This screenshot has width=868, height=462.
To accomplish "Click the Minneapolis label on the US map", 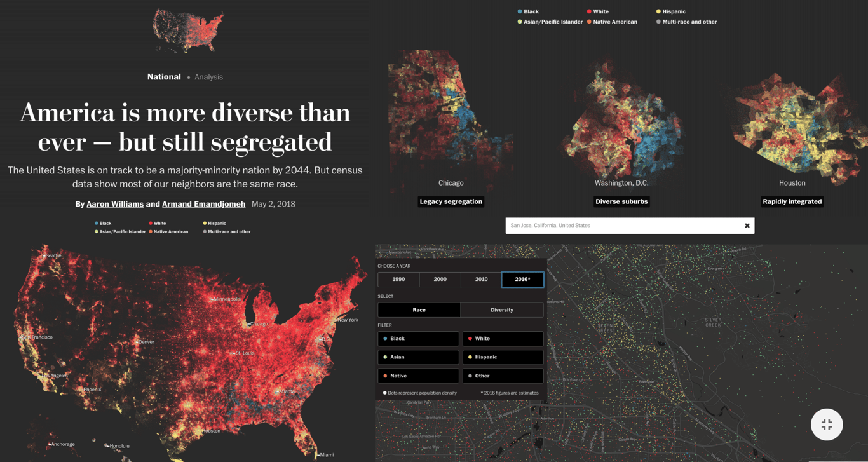I will (x=226, y=299).
